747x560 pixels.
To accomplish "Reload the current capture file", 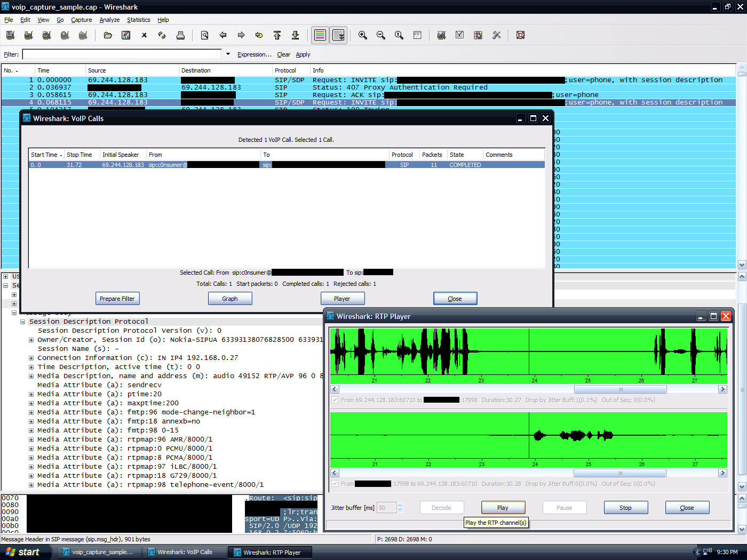I will 162,35.
